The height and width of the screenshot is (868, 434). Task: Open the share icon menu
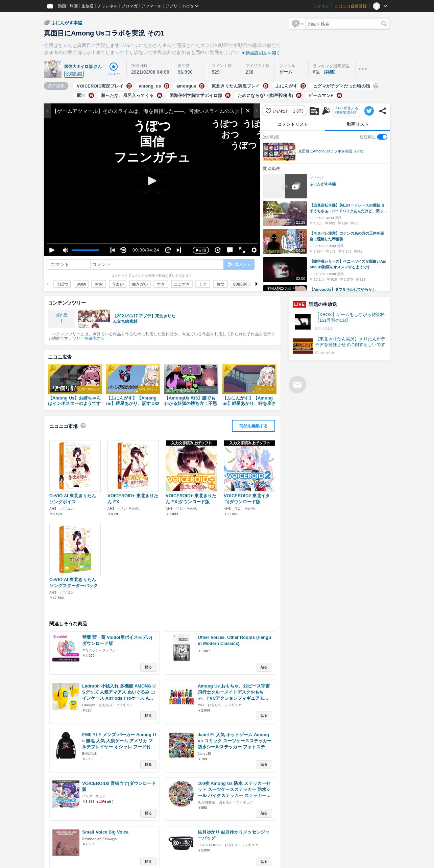click(383, 111)
